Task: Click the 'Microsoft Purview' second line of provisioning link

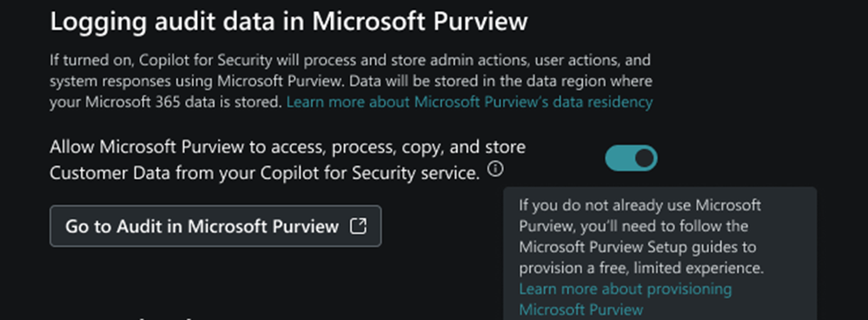Action: tap(580, 309)
